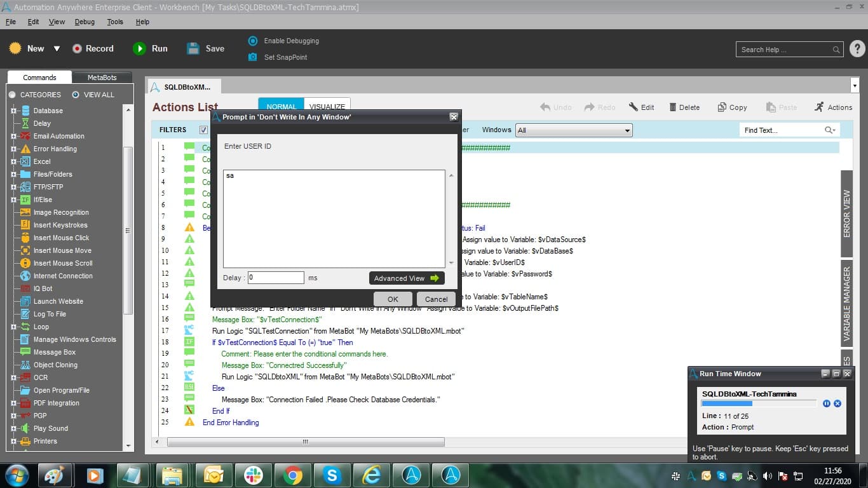Open Help via the question mark icon

857,49
